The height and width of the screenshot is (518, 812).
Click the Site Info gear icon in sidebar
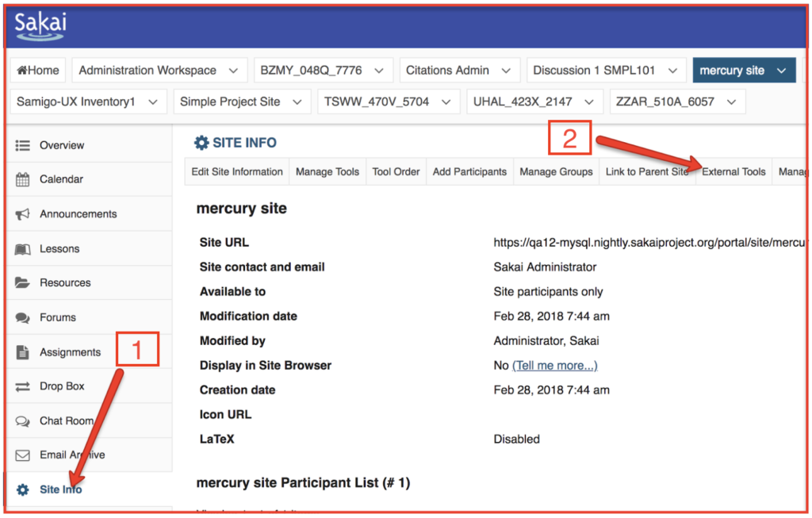(23, 489)
